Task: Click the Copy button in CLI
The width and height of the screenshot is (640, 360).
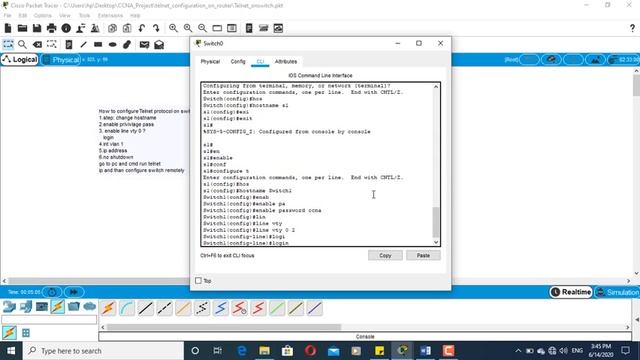Action: coord(385,256)
